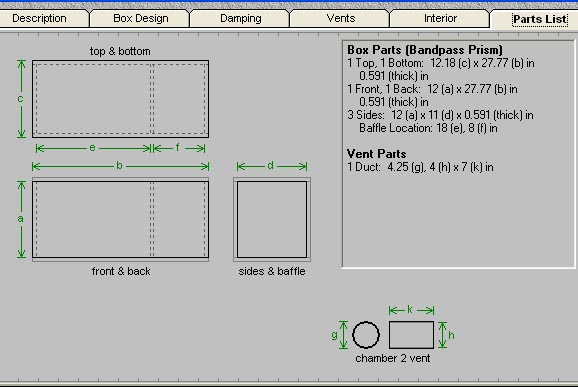
Task: Click the 'front & back' diagram label
Action: coord(121,271)
